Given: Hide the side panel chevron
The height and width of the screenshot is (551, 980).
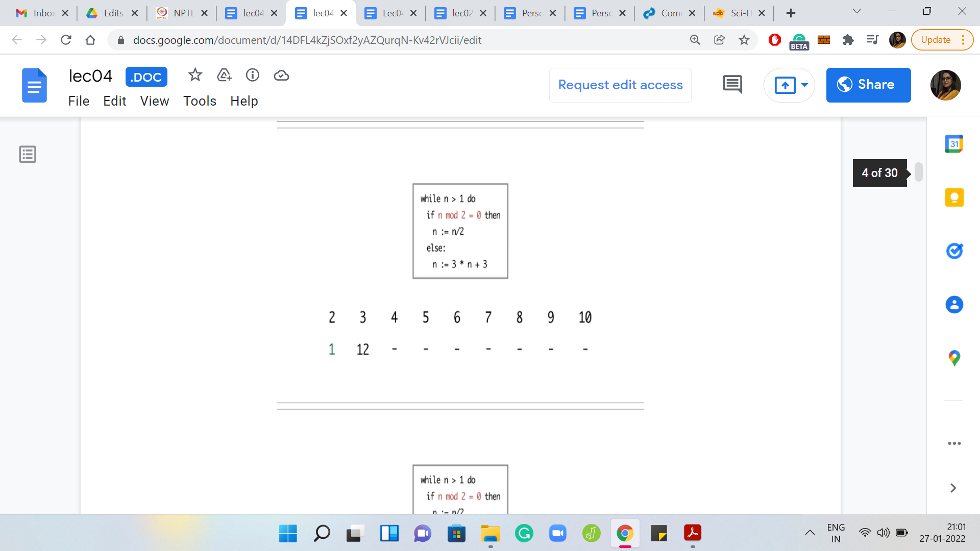Looking at the screenshot, I should (952, 488).
